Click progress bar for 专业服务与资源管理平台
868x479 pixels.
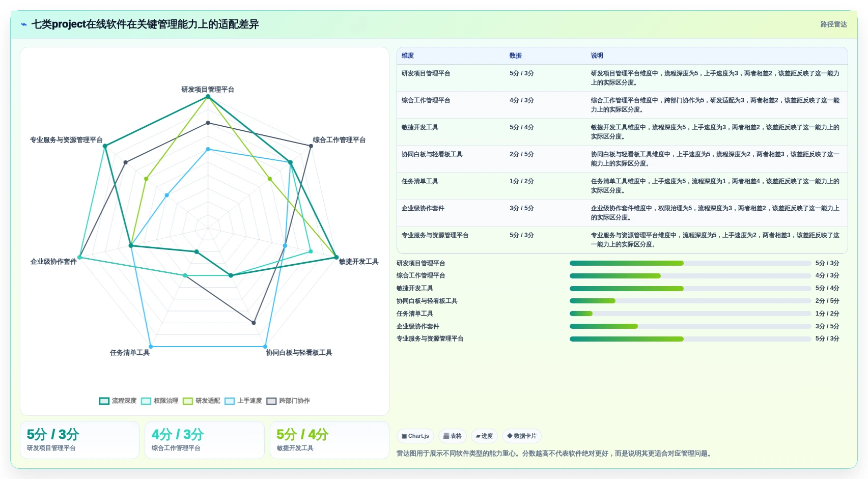point(690,339)
